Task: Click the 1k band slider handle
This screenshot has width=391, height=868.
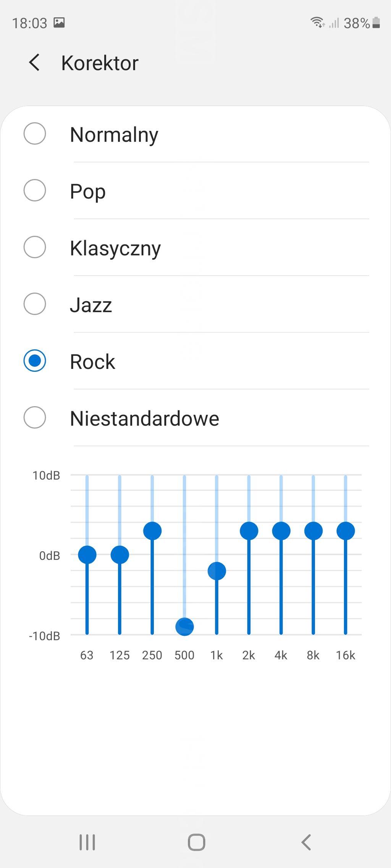Action: (x=217, y=571)
